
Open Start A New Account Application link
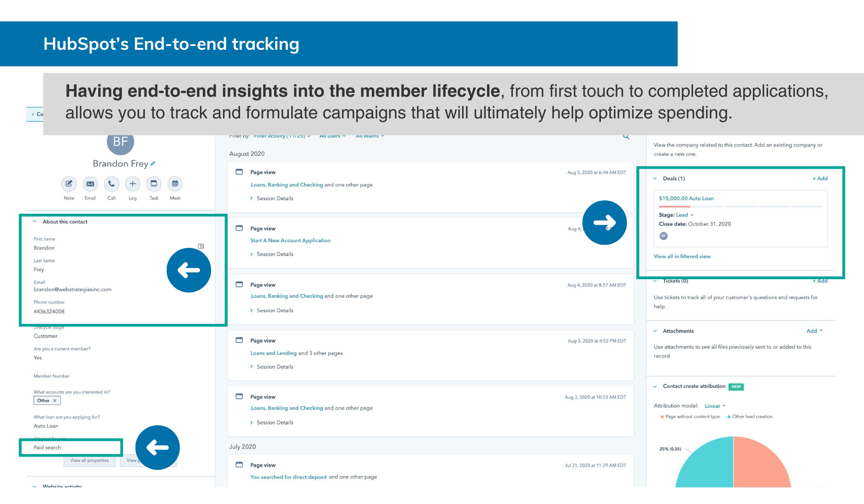click(x=290, y=240)
